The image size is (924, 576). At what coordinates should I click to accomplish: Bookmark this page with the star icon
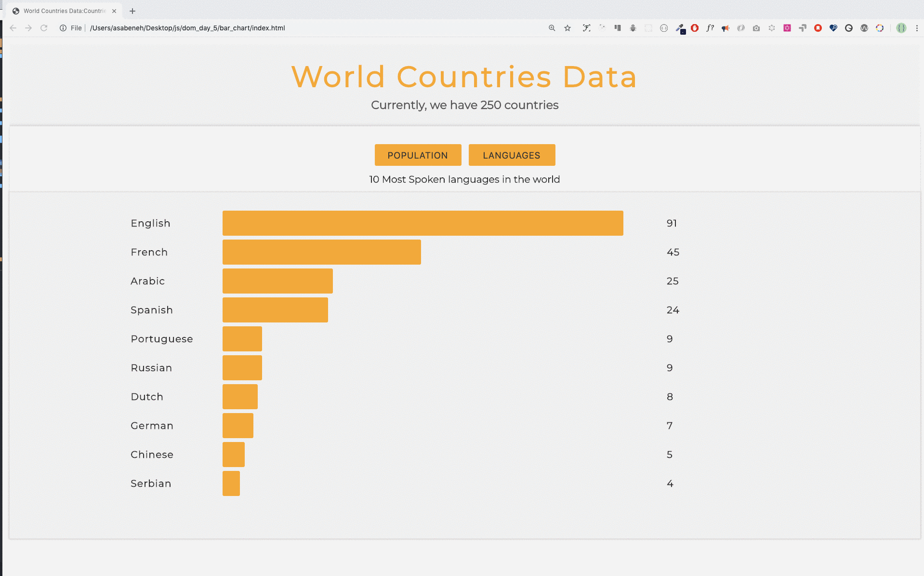[x=568, y=28]
